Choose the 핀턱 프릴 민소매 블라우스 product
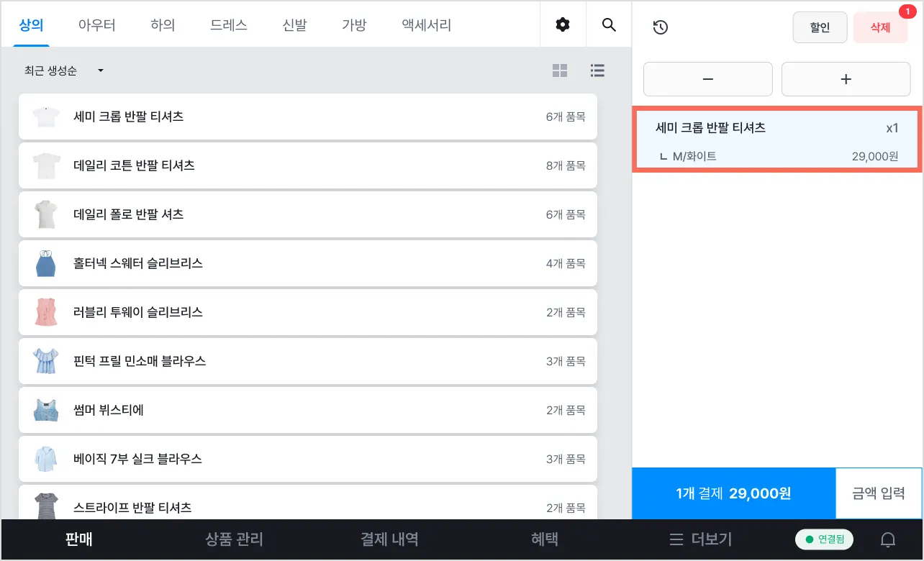 (308, 361)
